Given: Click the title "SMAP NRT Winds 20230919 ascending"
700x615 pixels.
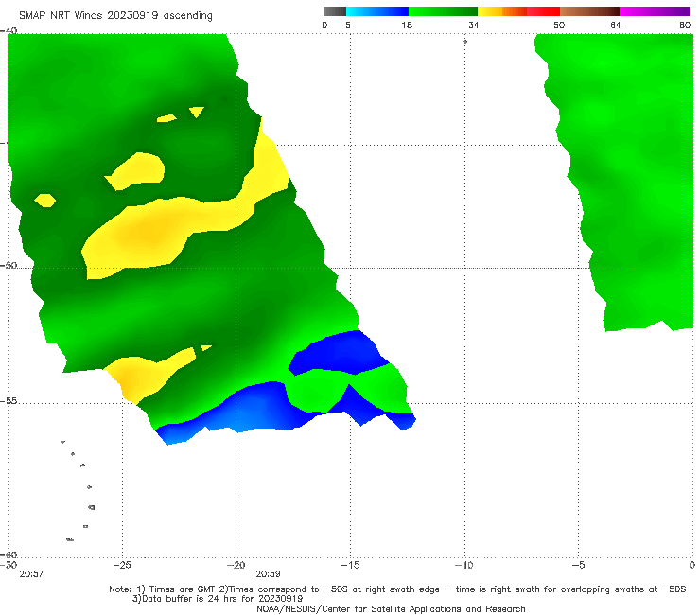Looking at the screenshot, I should (x=115, y=16).
